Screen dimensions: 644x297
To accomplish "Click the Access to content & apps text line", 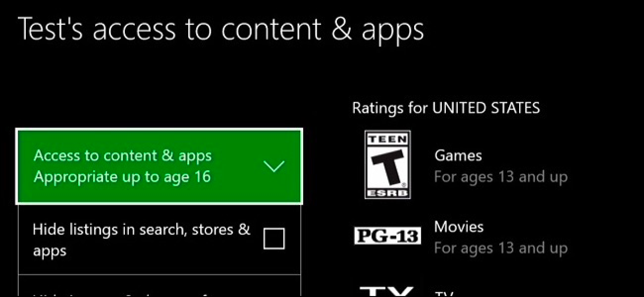I will click(122, 155).
